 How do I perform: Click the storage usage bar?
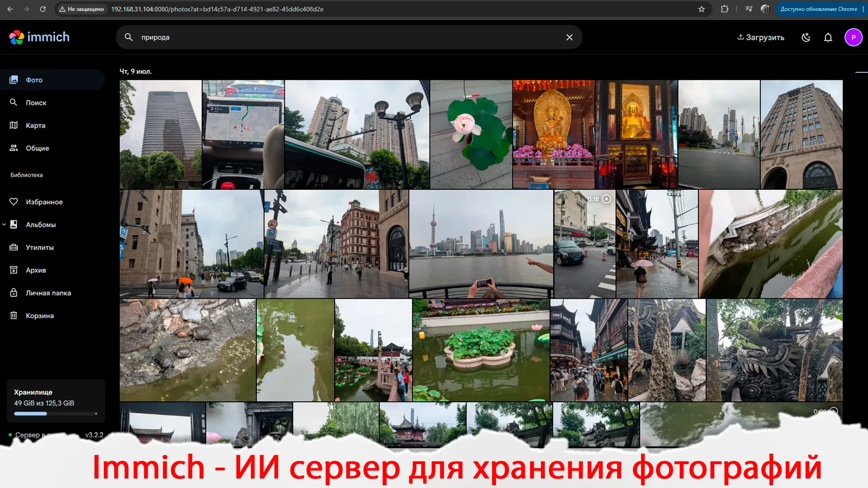point(56,413)
